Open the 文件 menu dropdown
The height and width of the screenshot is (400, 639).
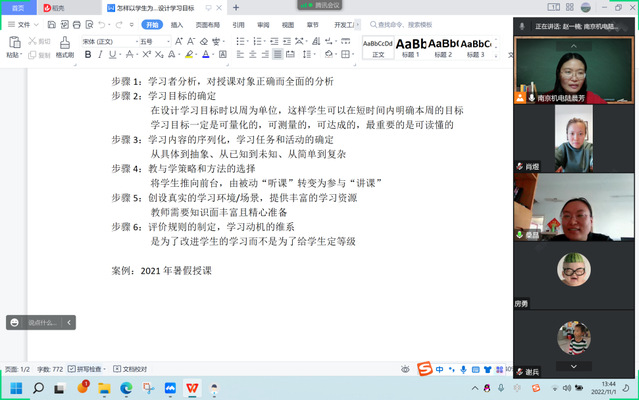pos(18,24)
